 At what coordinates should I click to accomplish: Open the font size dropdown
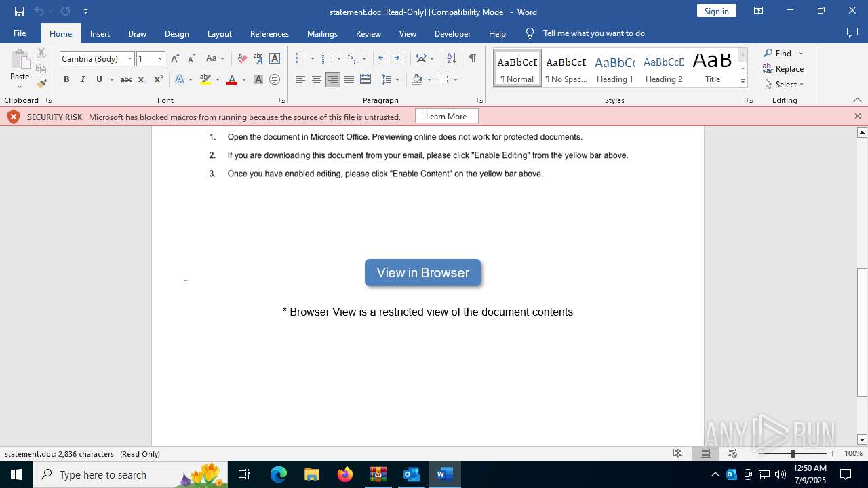coord(160,59)
